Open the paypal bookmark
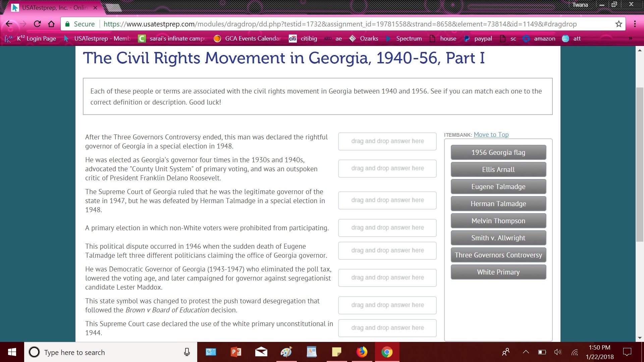The width and height of the screenshot is (644, 362). point(478,39)
